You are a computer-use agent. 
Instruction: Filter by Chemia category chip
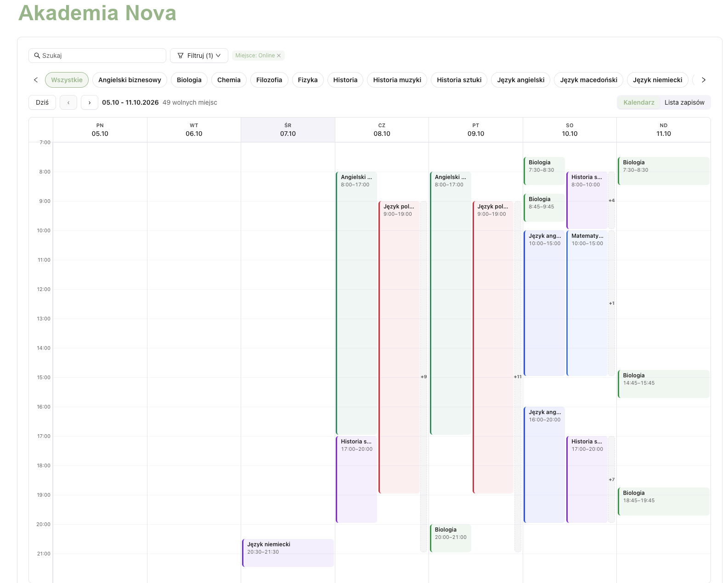[x=229, y=80]
